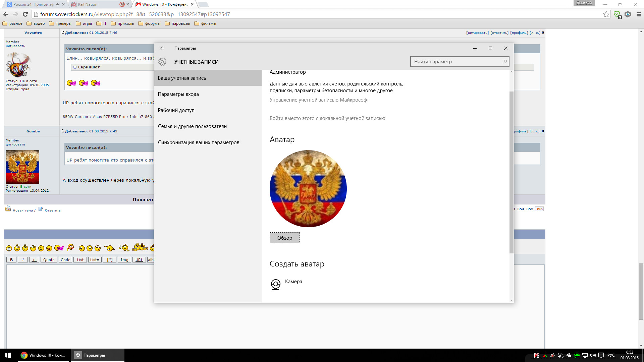
Task: Click the back arrow in Параметры window
Action: (x=162, y=48)
